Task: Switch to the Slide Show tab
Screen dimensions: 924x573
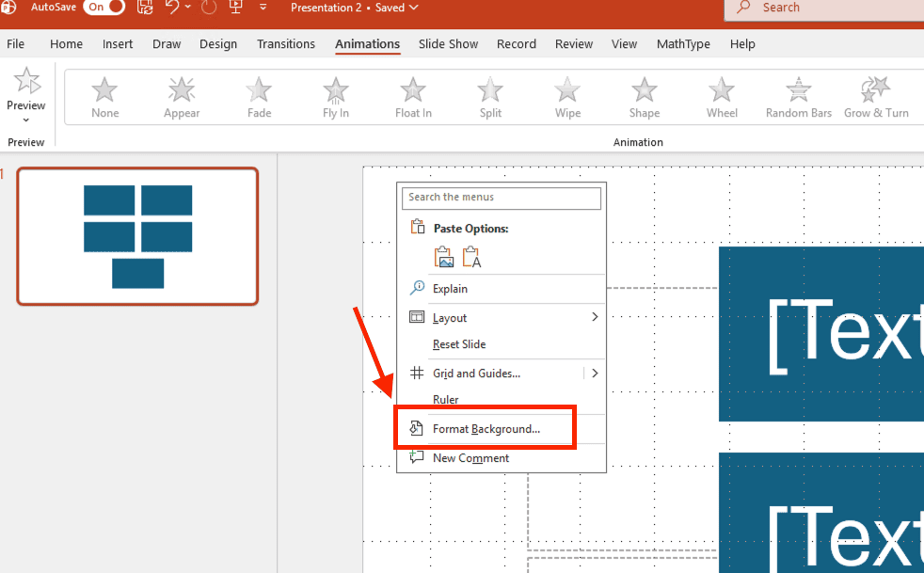Action: 448,44
